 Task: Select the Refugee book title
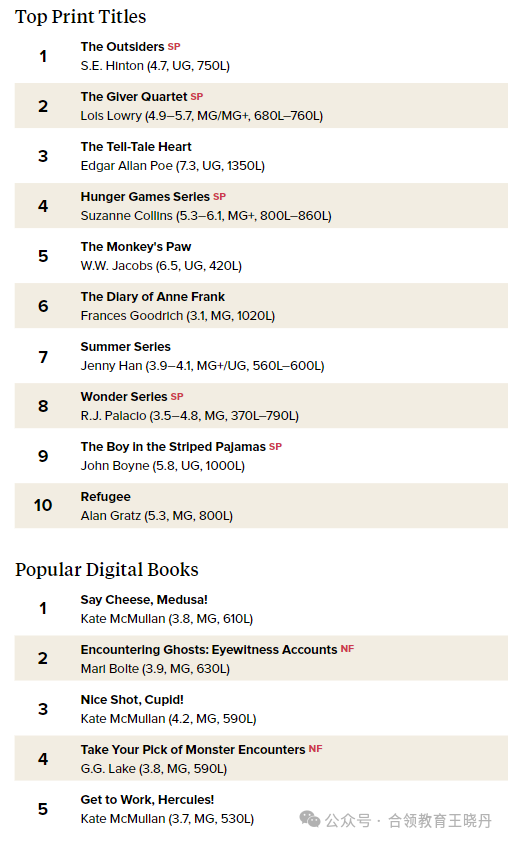[x=106, y=497]
